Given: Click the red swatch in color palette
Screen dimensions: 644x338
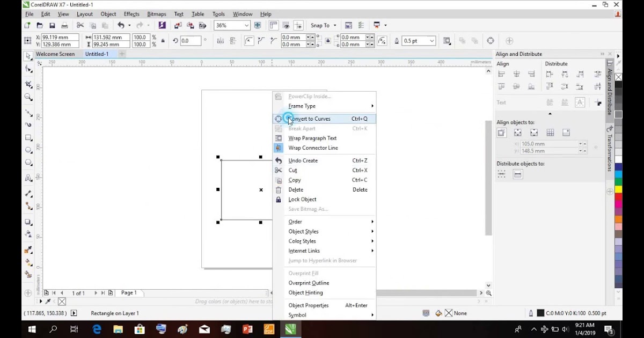Looking at the screenshot, I should (x=619, y=197).
